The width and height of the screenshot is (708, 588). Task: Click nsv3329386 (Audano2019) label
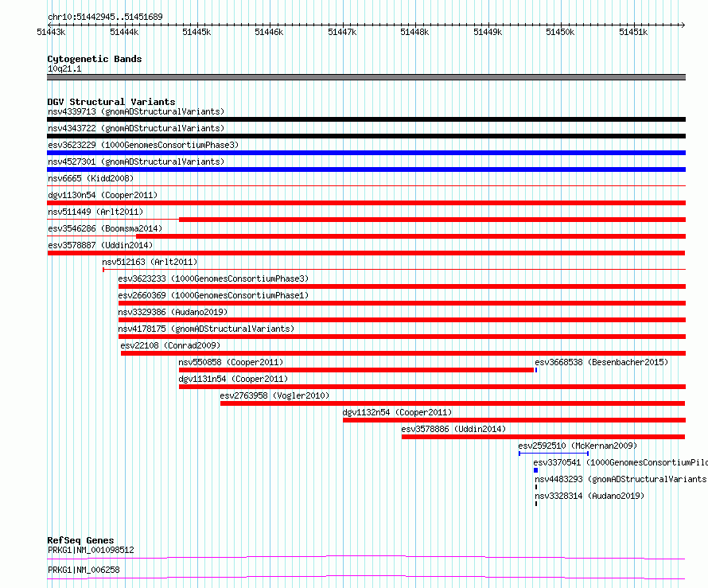coord(173,312)
